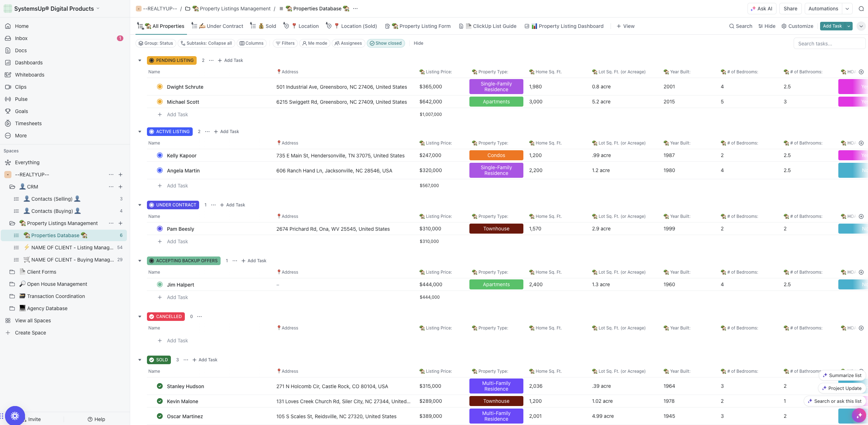The image size is (868, 425).
Task: Click the plus icon next to CRM folder
Action: click(120, 187)
